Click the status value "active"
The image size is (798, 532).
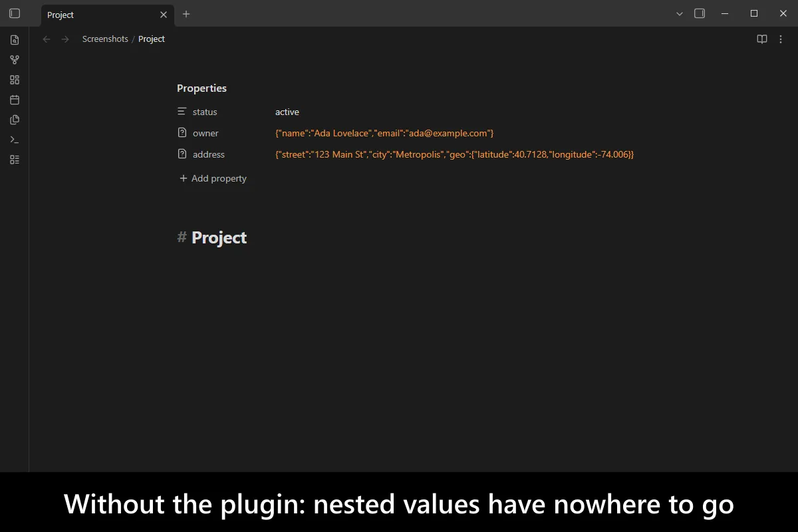(287, 112)
